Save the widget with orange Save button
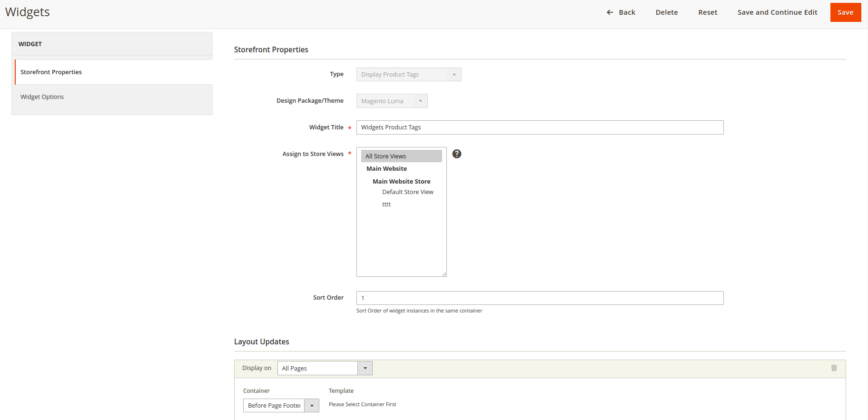Viewport: 868px width, 420px height. (x=845, y=12)
